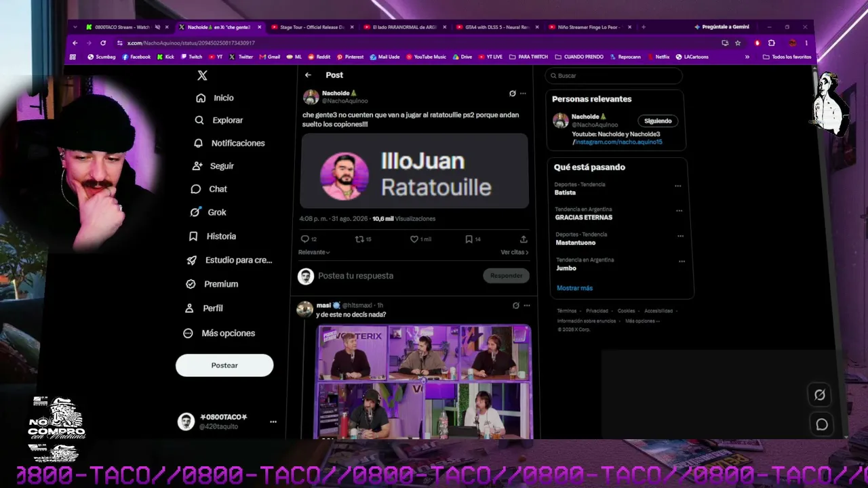Click the Responder button
Screen dimensions: 868x488
click(506, 276)
